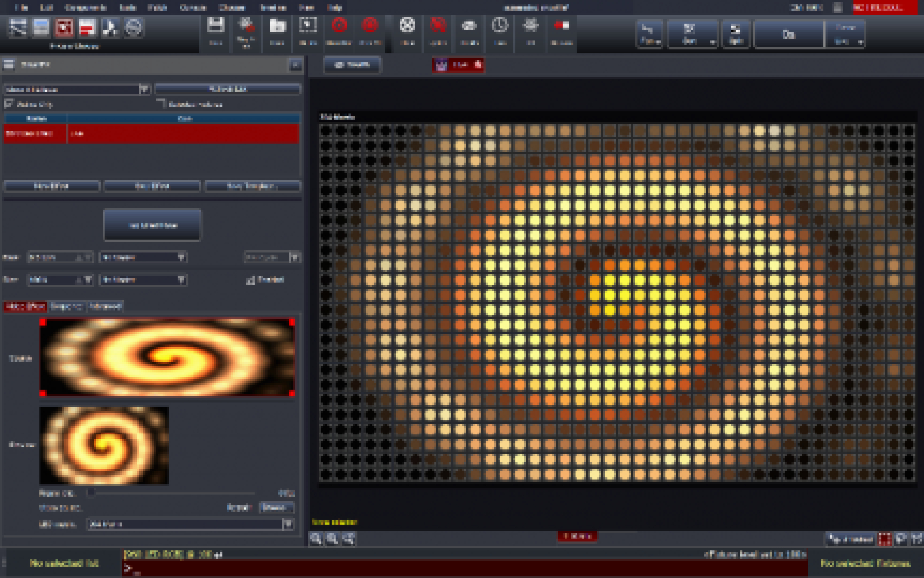Open the hamburger menu of the left panel
The height and width of the screenshot is (578, 924).
9,65
